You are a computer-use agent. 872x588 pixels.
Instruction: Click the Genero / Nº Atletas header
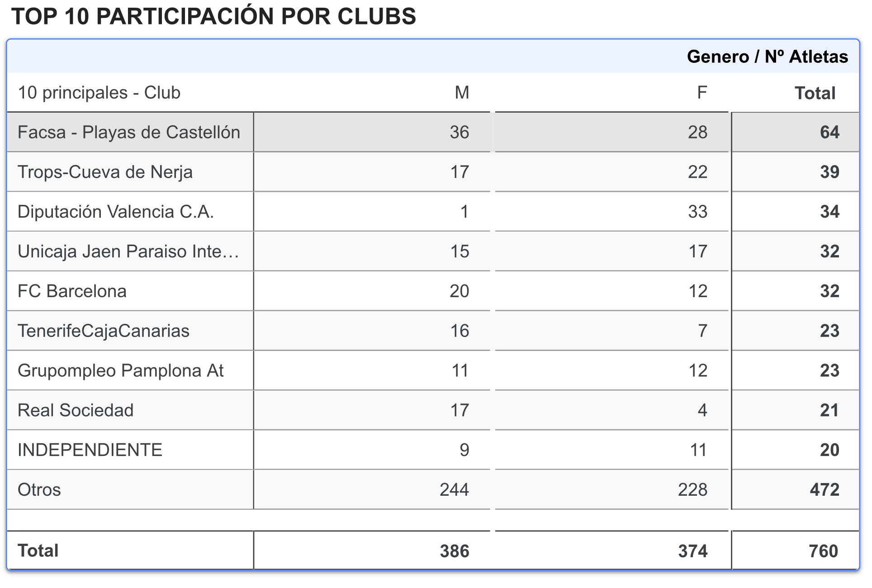tap(768, 57)
